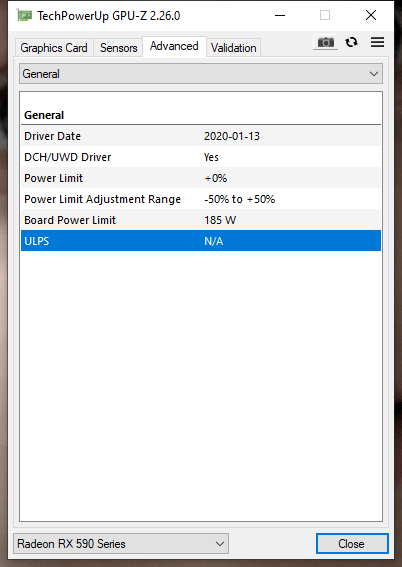
Task: Expand the General category dropdown
Action: [x=201, y=74]
